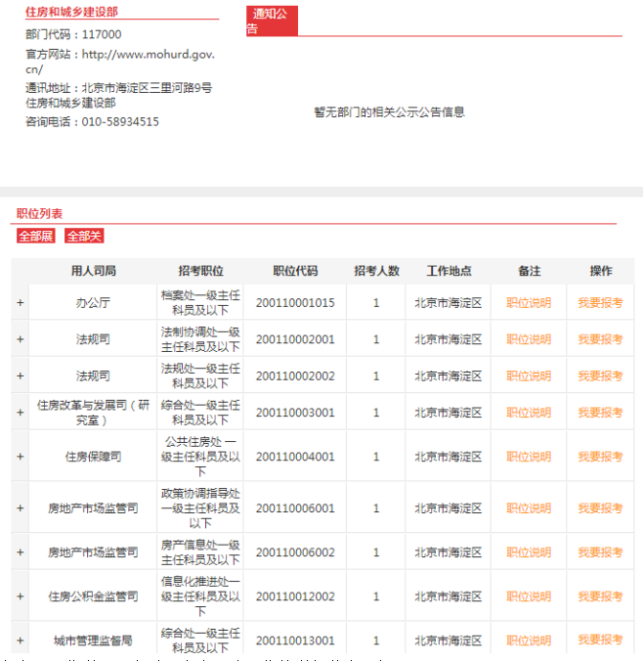Click the 用人司局 column header
644x661 pixels.
pyautogui.click(x=93, y=271)
